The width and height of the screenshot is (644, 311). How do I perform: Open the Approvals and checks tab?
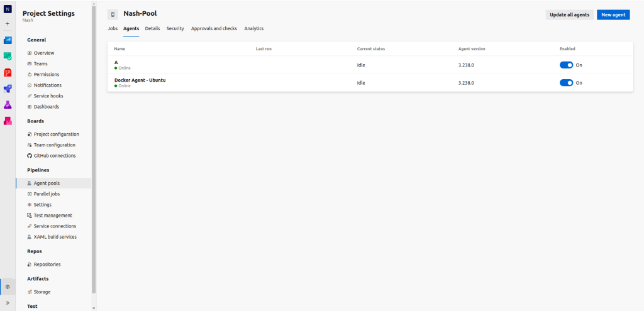point(214,29)
